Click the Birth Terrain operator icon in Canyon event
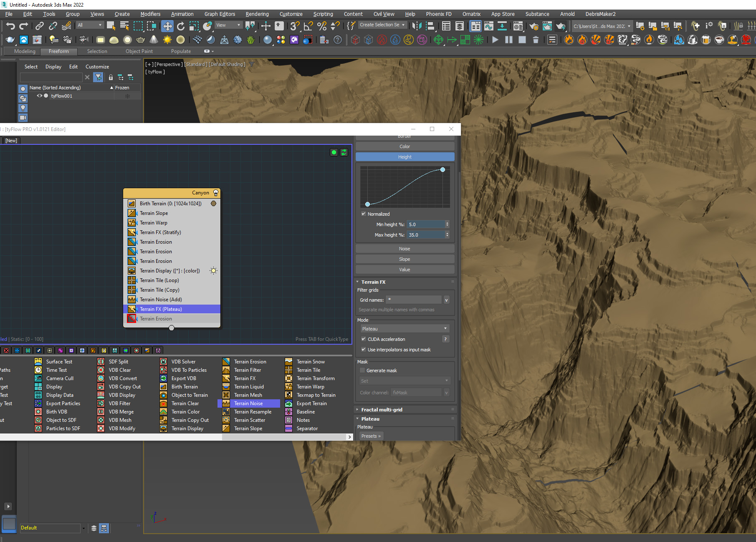The height and width of the screenshot is (542, 756). [132, 204]
